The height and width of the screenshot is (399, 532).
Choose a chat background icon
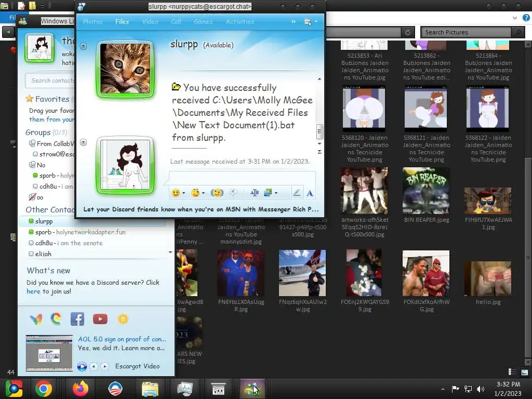[268, 193]
